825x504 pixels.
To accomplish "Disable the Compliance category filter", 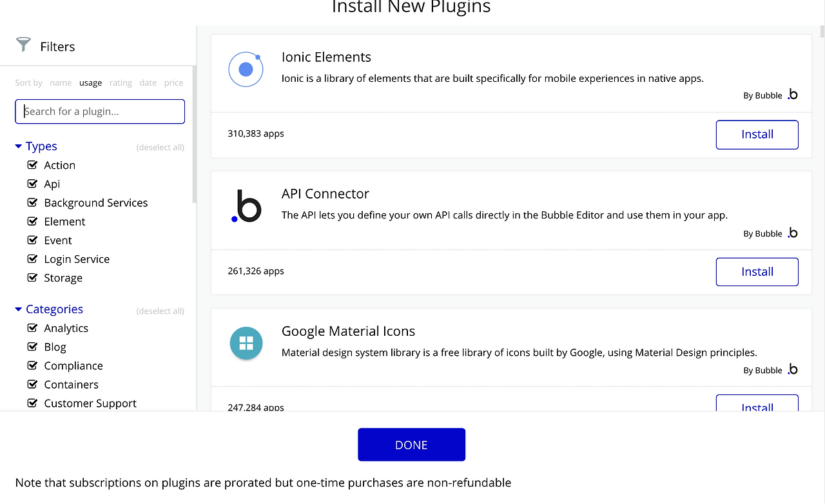I will (x=32, y=365).
